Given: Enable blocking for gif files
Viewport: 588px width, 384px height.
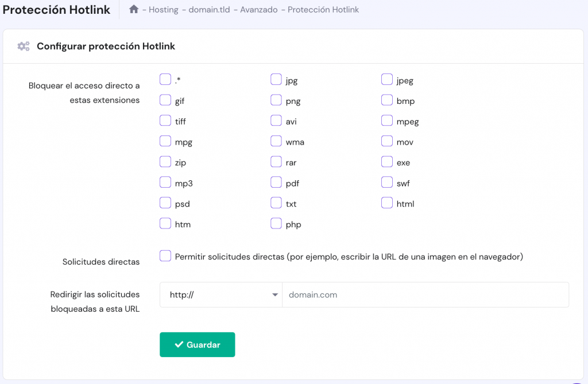Looking at the screenshot, I should pos(165,100).
